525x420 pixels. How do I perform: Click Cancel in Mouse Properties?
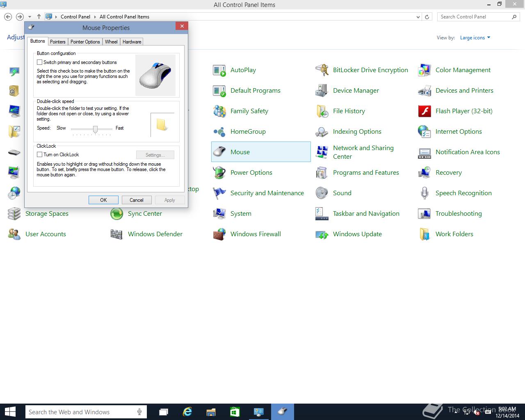pyautogui.click(x=137, y=200)
